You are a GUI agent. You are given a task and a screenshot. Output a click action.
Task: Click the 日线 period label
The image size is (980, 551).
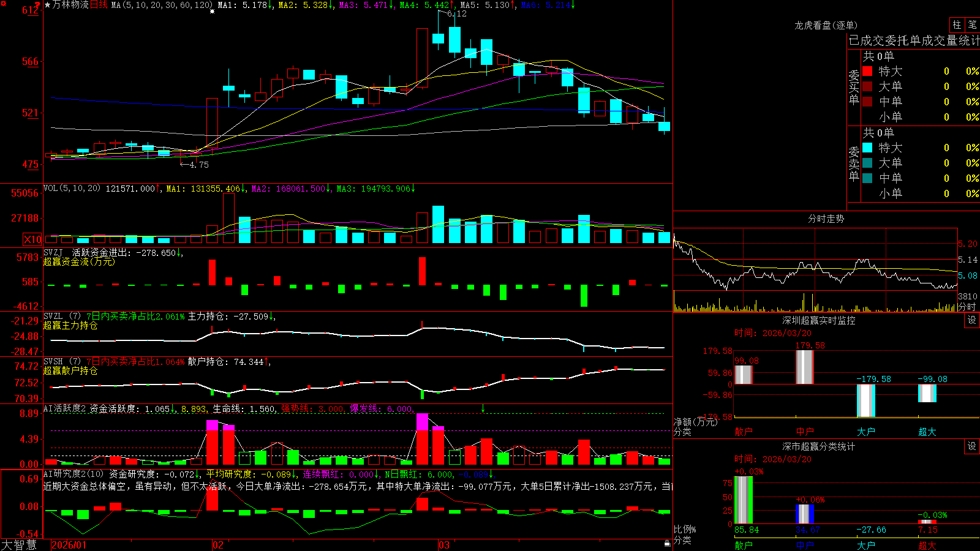coord(99,5)
